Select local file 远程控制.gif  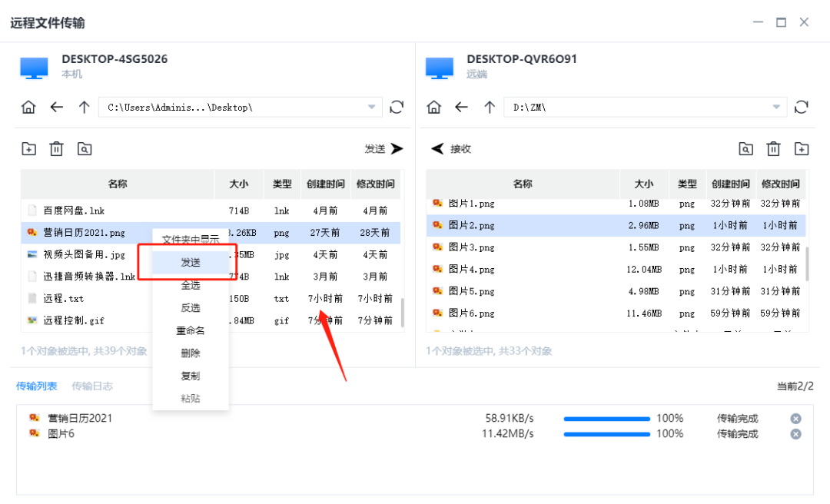211,321
